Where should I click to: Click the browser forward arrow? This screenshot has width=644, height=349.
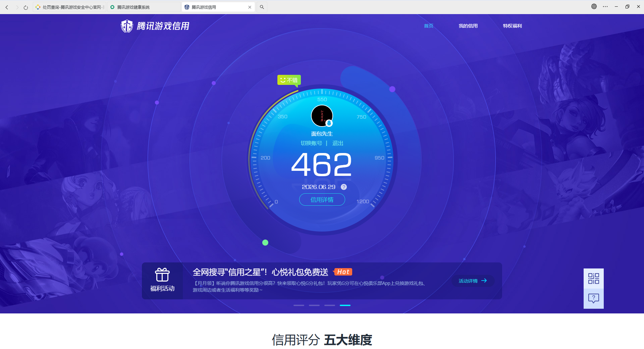[x=17, y=7]
